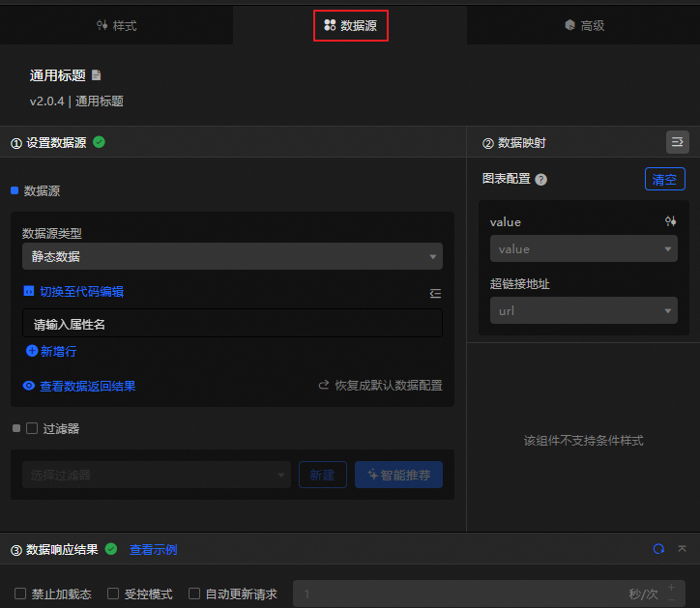
Task: Open the value field settings icon
Action: coord(670,221)
